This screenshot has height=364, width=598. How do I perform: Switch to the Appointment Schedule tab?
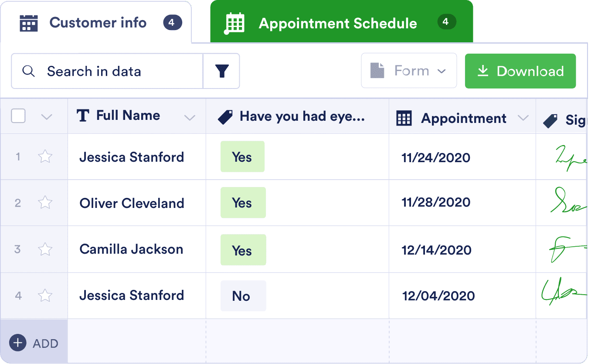click(x=338, y=24)
